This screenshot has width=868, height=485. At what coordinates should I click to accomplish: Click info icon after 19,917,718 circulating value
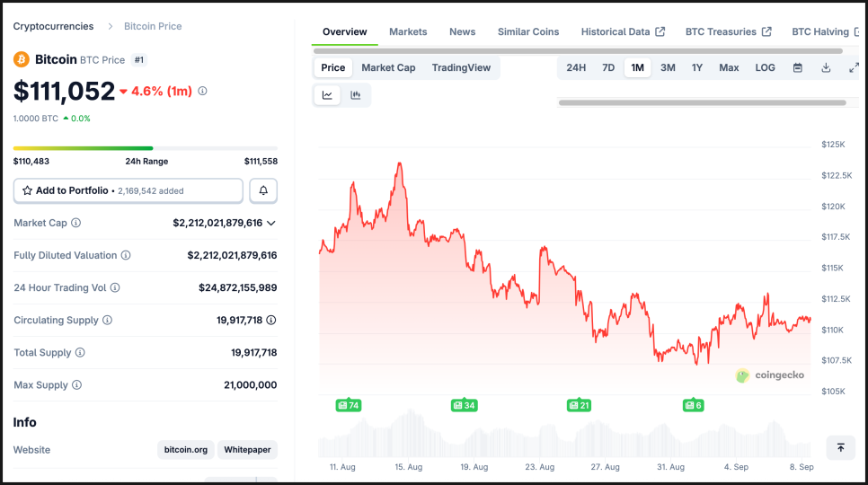pos(270,321)
